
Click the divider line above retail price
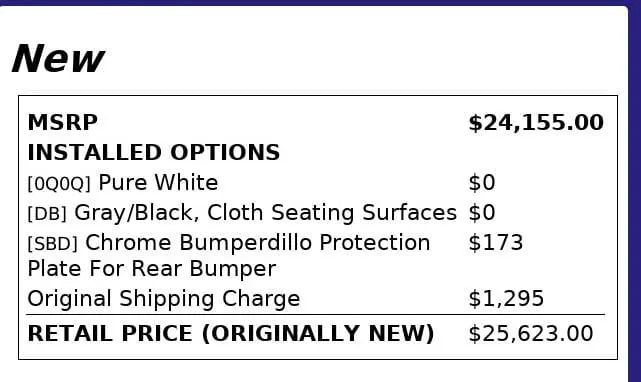pos(316,315)
